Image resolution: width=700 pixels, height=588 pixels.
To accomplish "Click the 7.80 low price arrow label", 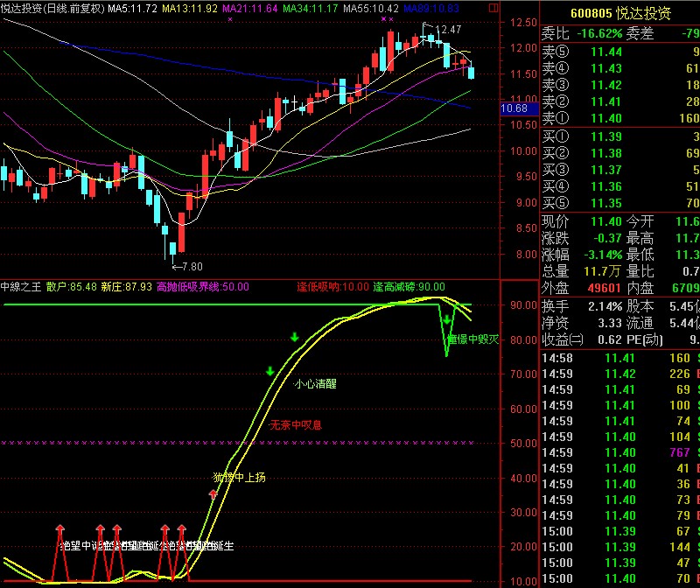I will point(187,267).
